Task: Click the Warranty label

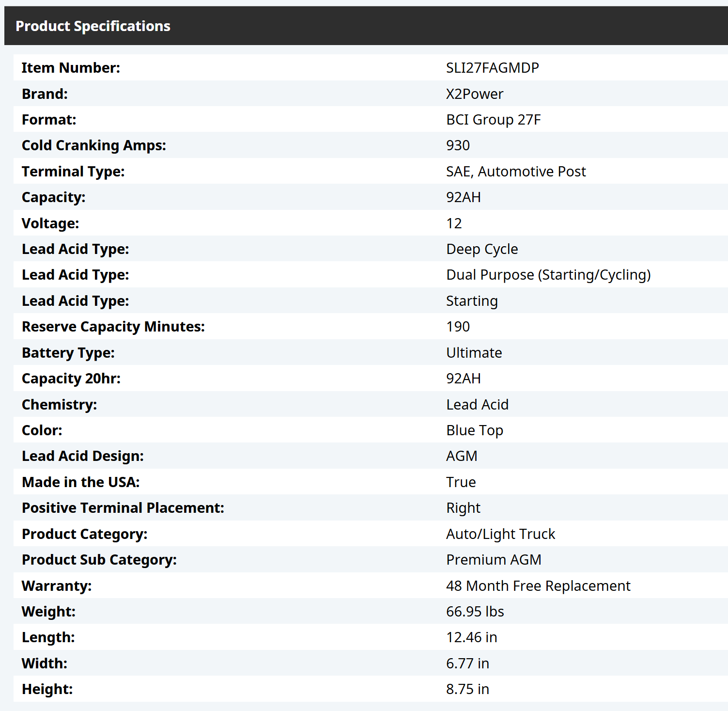Action: (x=57, y=586)
